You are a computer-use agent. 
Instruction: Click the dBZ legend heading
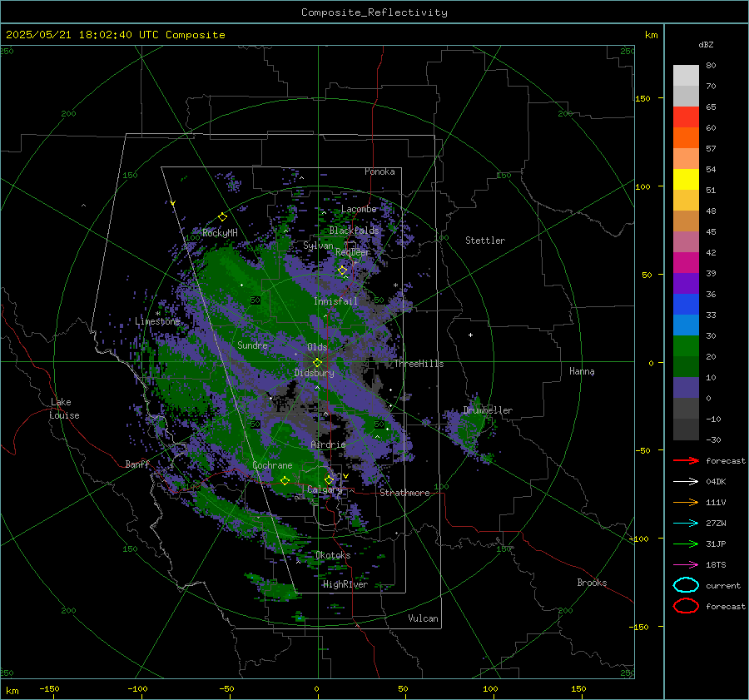(706, 44)
